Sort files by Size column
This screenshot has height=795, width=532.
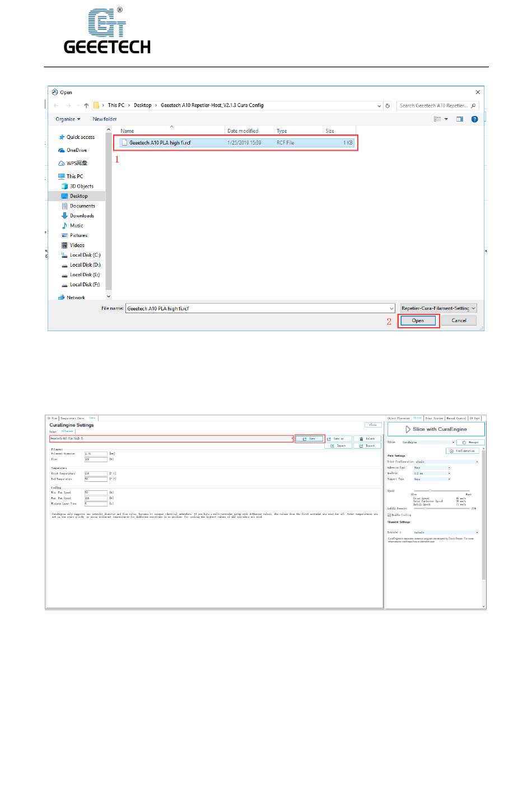point(330,131)
